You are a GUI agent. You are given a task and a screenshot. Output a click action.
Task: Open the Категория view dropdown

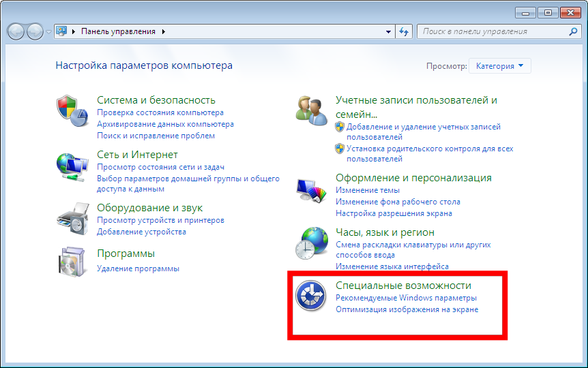click(499, 66)
